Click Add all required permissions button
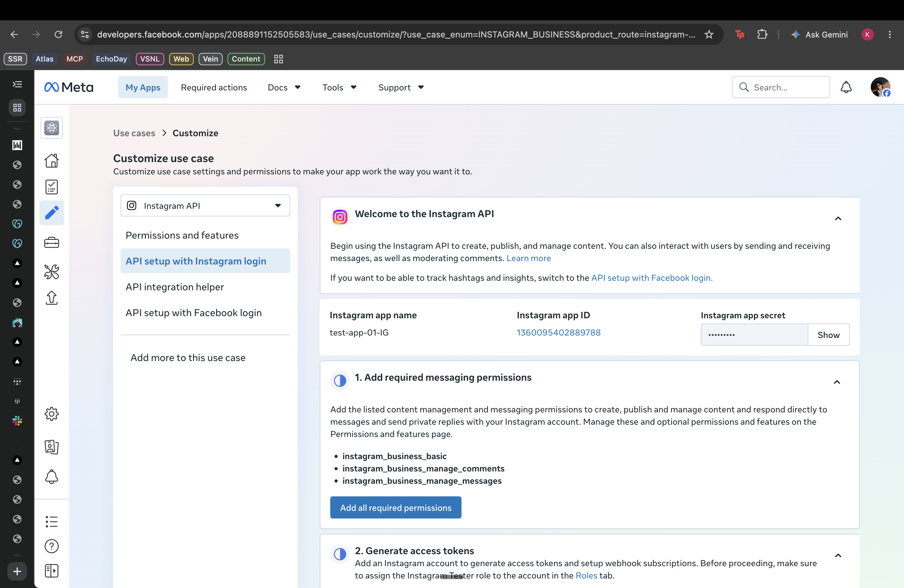 395,507
